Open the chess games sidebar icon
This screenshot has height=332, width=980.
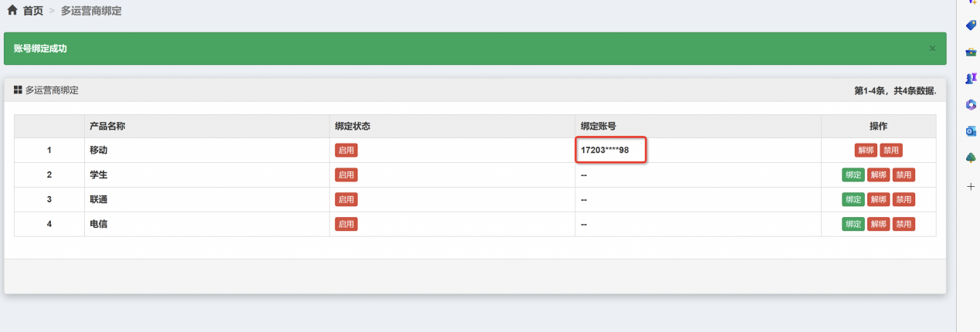pyautogui.click(x=971, y=78)
